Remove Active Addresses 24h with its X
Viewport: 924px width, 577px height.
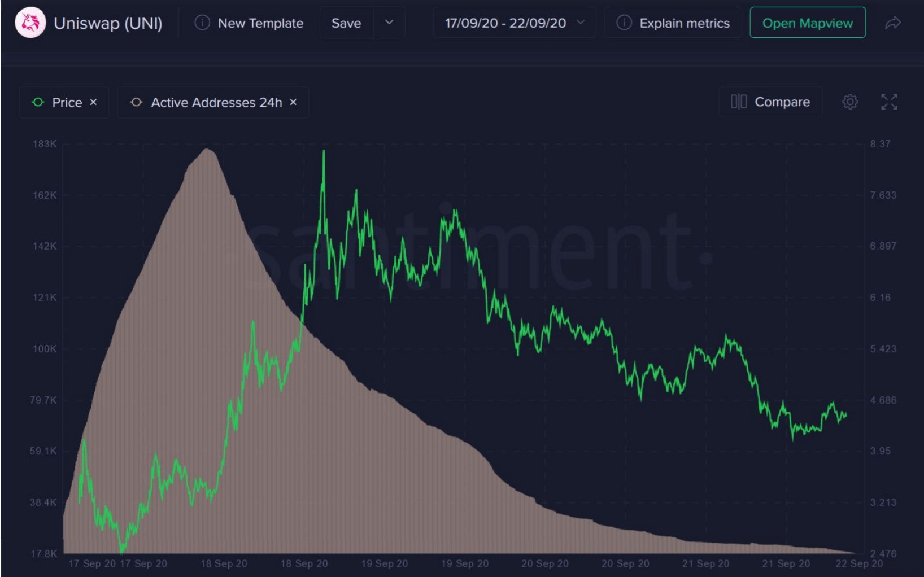pos(293,102)
